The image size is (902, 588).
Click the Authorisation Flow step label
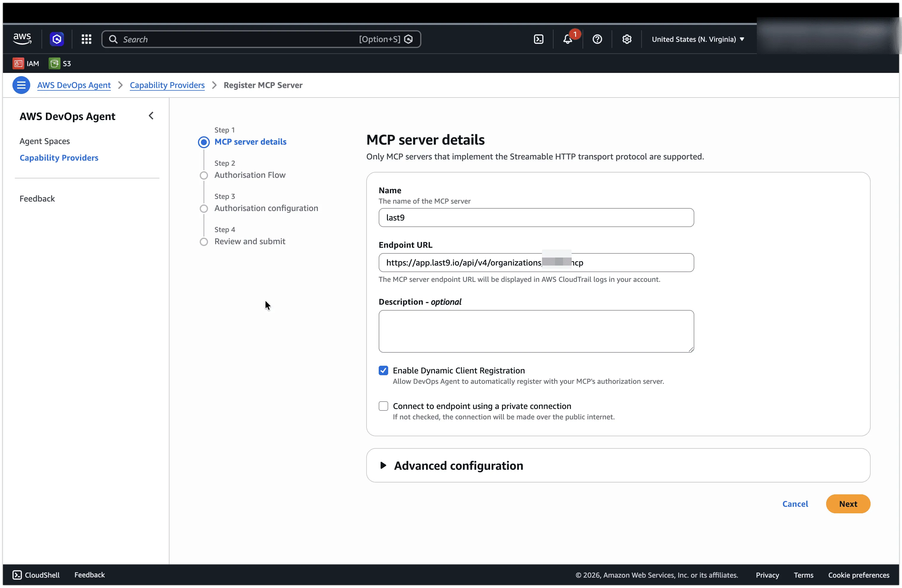[250, 175]
